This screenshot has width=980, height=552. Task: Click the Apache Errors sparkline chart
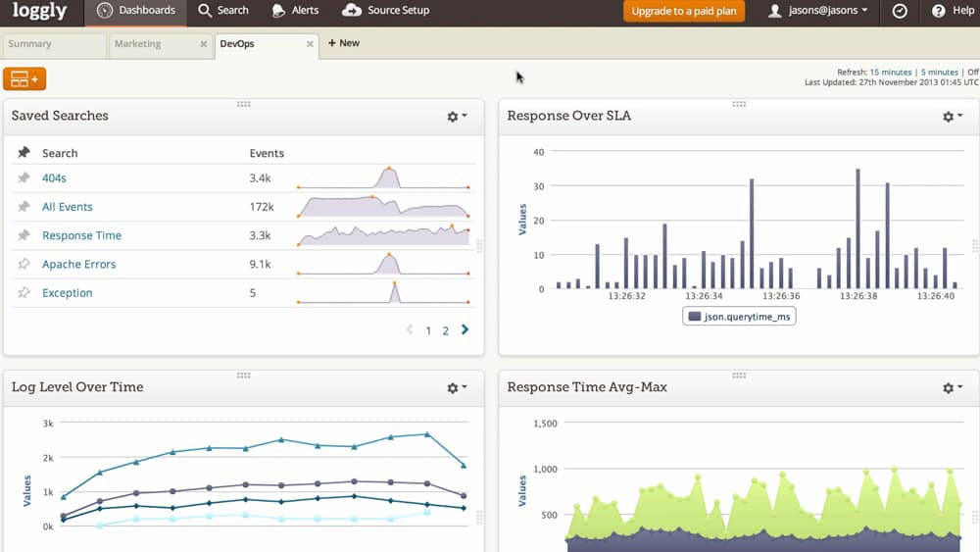pyautogui.click(x=383, y=265)
